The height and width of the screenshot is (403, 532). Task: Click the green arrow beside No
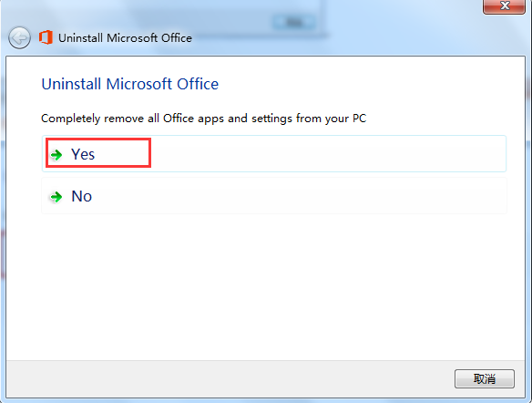click(56, 197)
